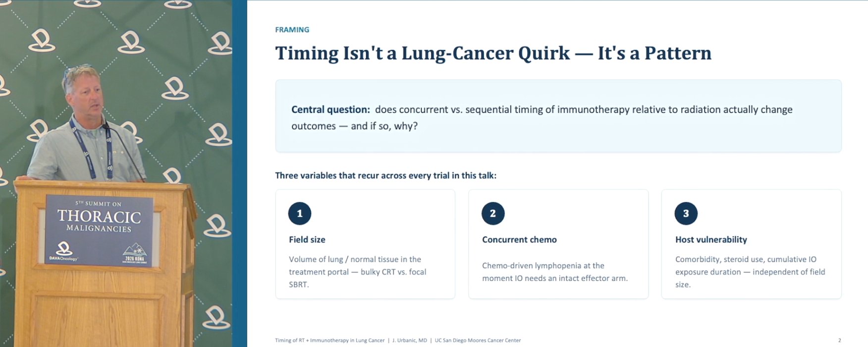Click UC San Diego Moores Cancer Center footer
868x347 pixels.
[478, 341]
